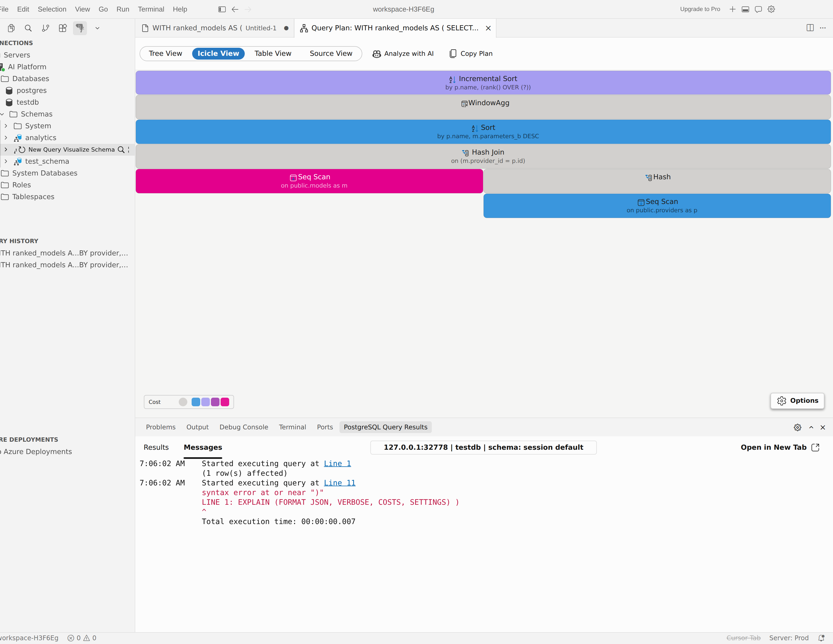This screenshot has height=644, width=833.
Task: Open the Extensions view
Action: click(63, 28)
